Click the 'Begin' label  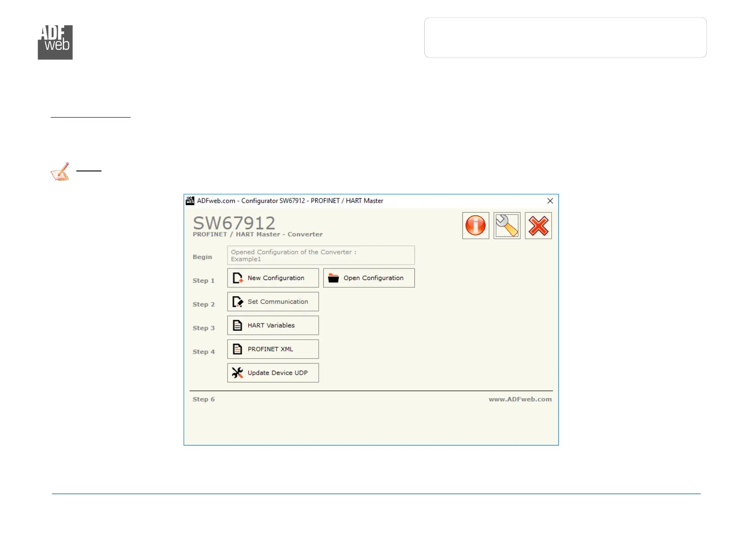202,257
